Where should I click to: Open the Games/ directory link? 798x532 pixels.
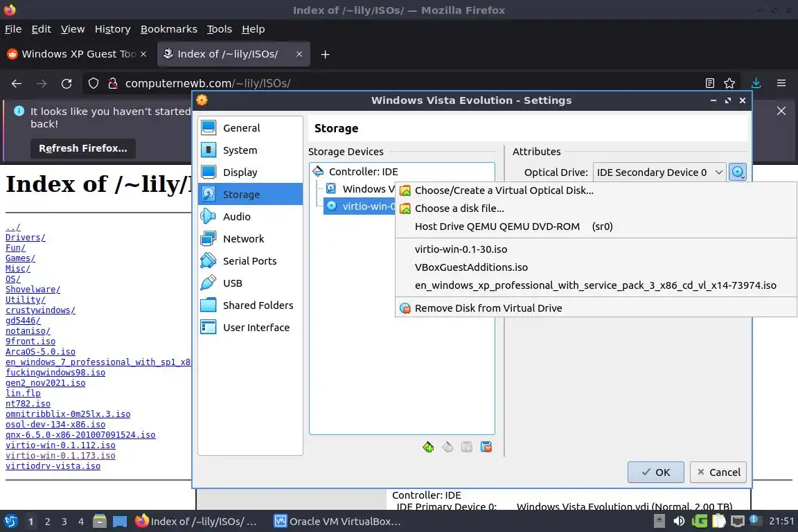pyautogui.click(x=20, y=258)
